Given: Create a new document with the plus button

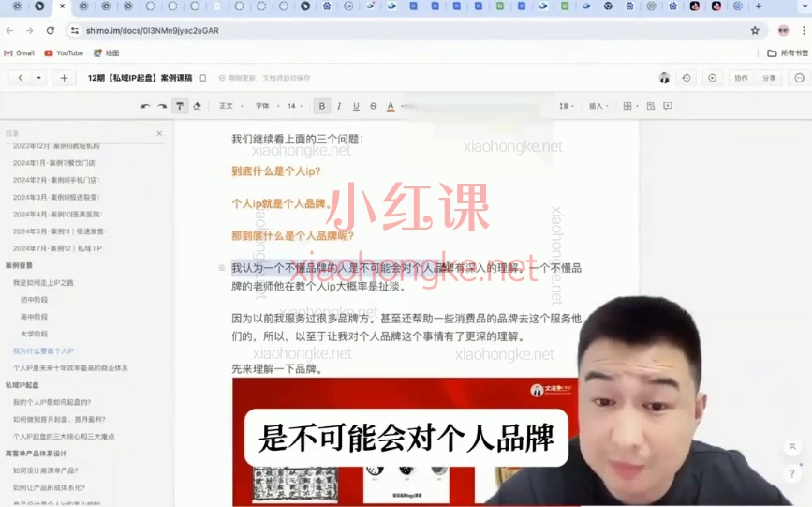Looking at the screenshot, I should pos(65,78).
